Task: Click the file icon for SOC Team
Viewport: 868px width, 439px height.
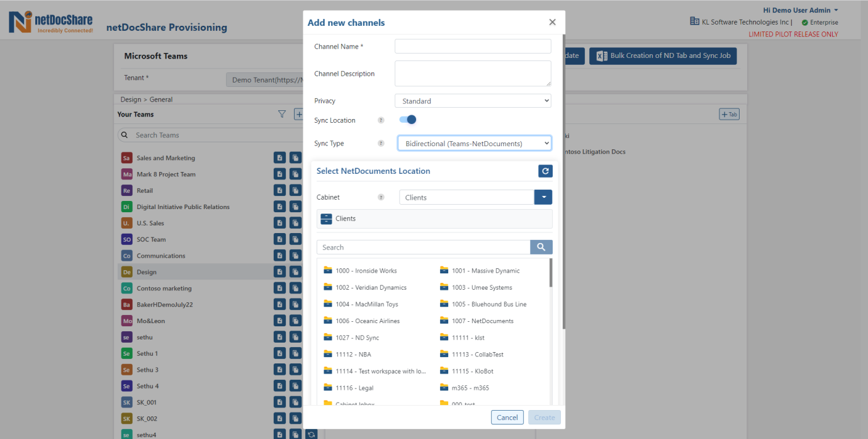Action: [279, 239]
